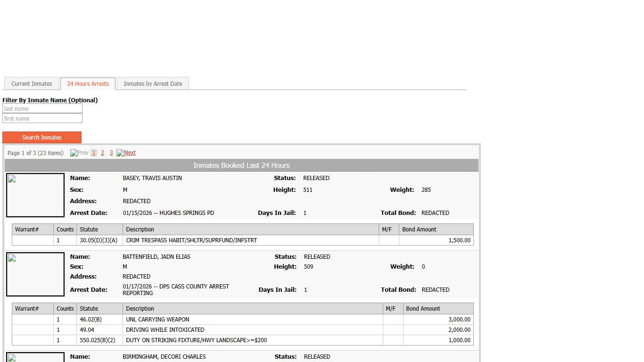Jump to results page 3
Image resolution: width=644 pixels, height=362 pixels.
(x=111, y=153)
